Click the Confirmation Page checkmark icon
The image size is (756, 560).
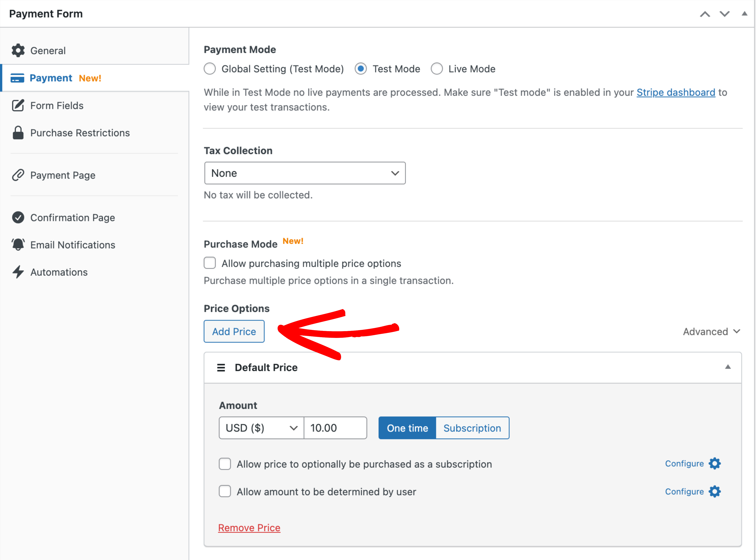point(18,218)
